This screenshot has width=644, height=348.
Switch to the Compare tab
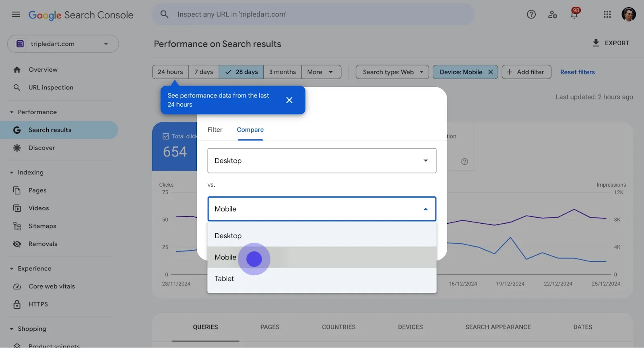[x=250, y=130]
